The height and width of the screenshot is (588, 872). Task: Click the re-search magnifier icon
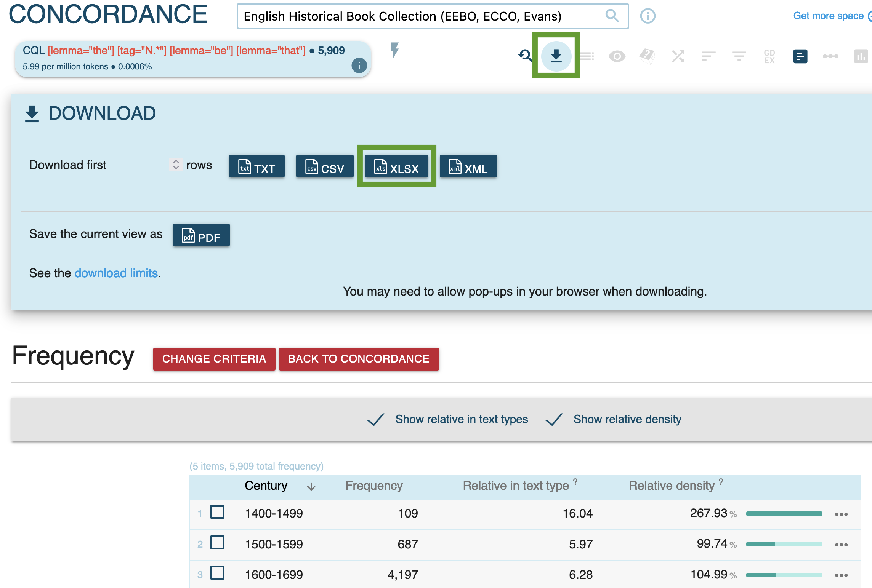coord(526,56)
